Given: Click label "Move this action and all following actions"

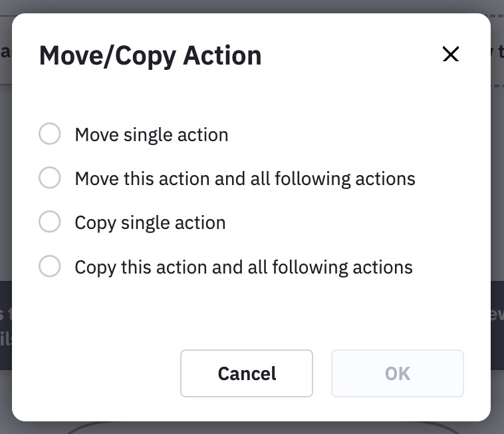Looking at the screenshot, I should (x=245, y=178).
